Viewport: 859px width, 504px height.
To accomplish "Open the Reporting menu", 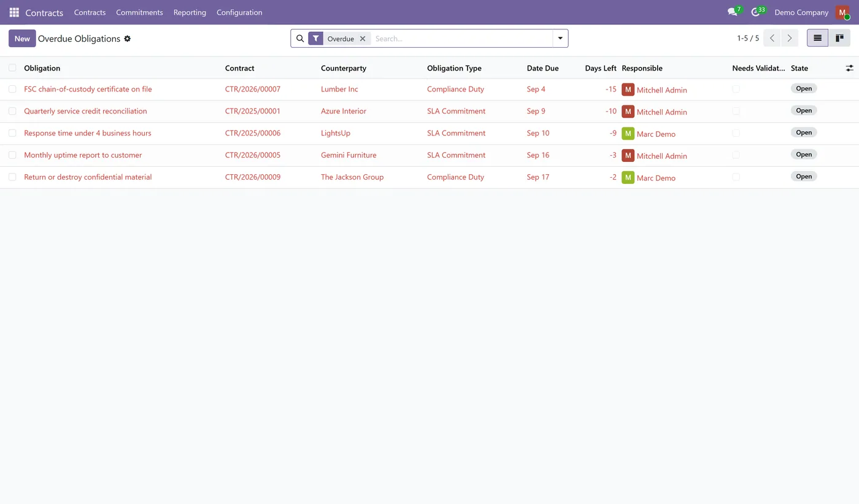I will pyautogui.click(x=190, y=12).
